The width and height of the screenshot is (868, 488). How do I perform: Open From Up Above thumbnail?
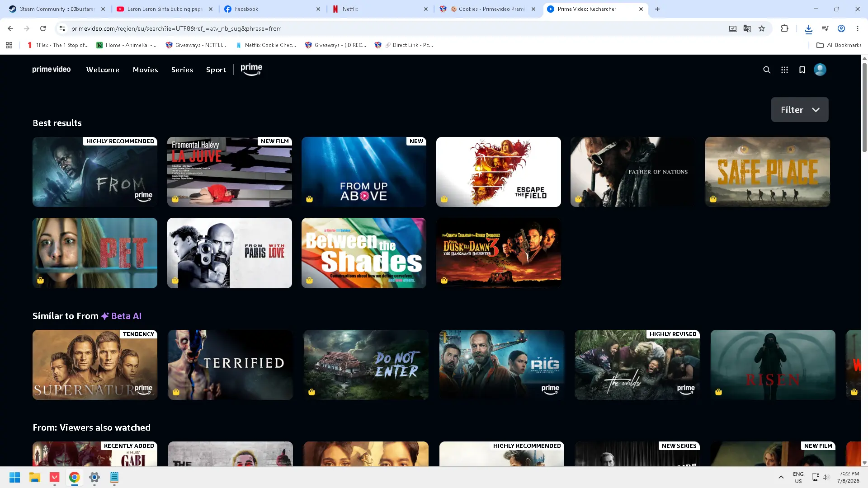(364, 172)
